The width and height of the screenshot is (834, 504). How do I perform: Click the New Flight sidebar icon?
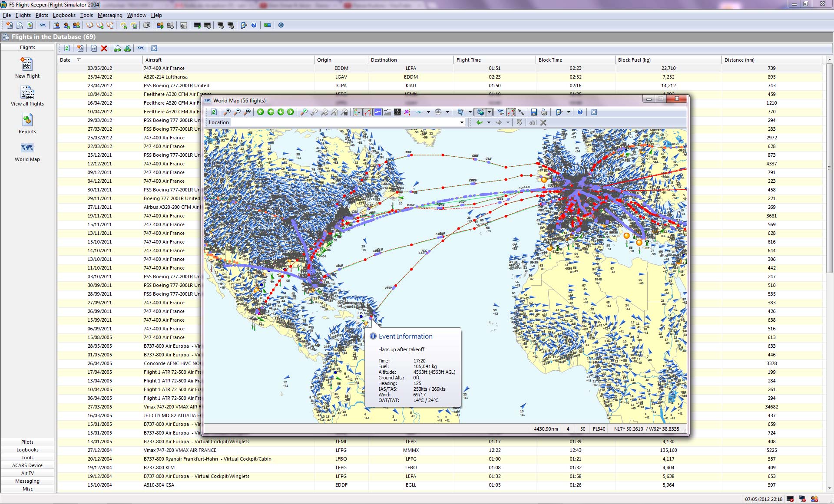[27, 65]
